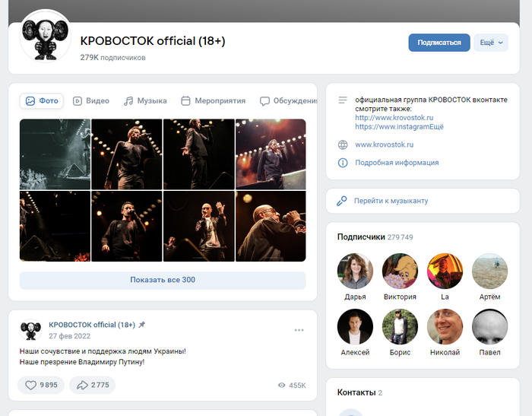The image size is (532, 416).
Task: Open subscriber Дарья's avatar
Action: tap(355, 271)
